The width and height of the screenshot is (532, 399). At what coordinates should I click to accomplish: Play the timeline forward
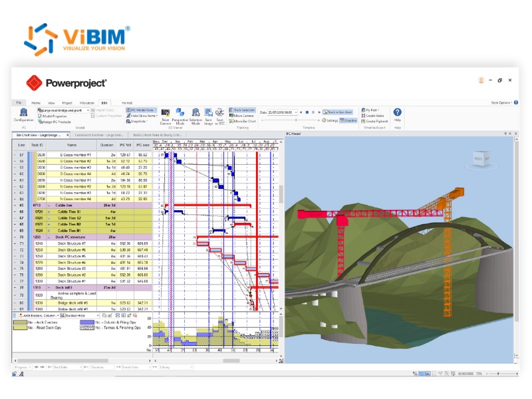[319, 112]
